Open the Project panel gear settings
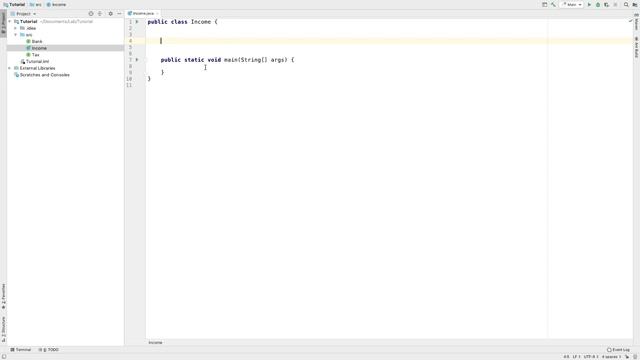 click(x=110, y=13)
